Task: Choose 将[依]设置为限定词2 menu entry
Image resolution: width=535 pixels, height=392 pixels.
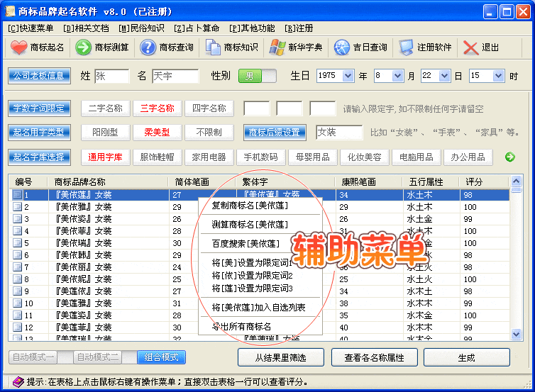Action: point(260,276)
